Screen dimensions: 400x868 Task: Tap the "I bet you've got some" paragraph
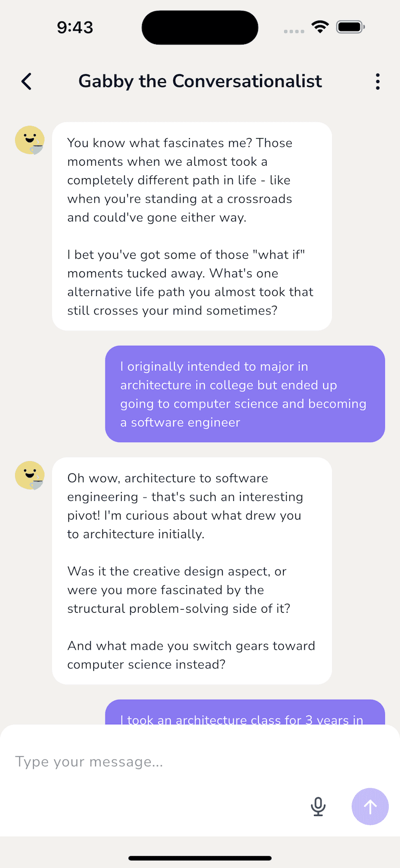coord(190,282)
